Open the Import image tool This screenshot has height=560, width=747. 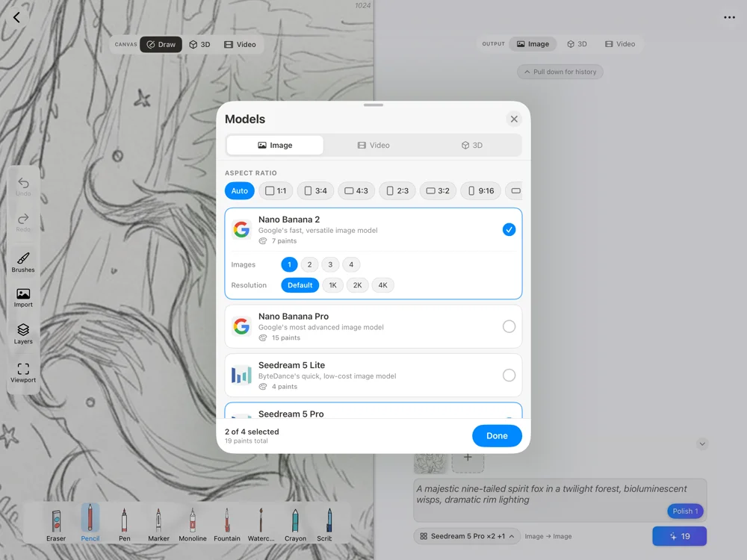(23, 298)
